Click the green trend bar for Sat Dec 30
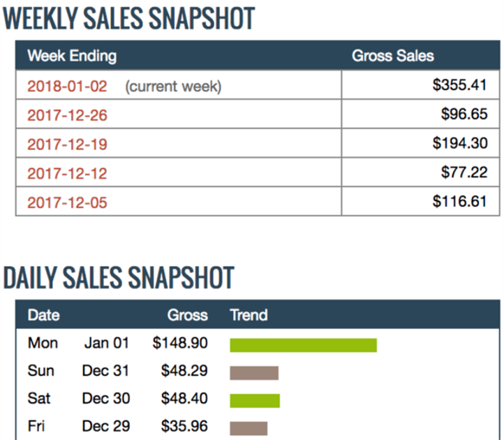Image resolution: width=504 pixels, height=440 pixels. (x=255, y=400)
